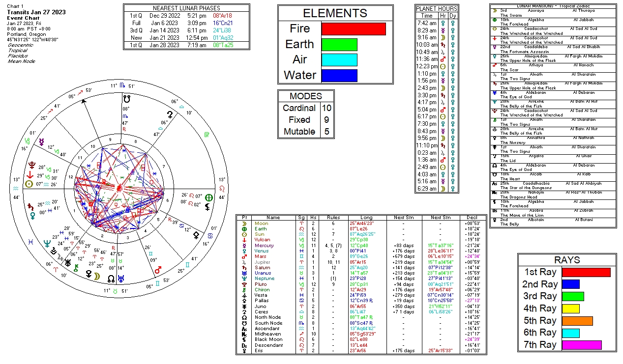Click the Full moon Jan 6 2023 row
The height and width of the screenshot is (364, 623).
pyautogui.click(x=187, y=23)
